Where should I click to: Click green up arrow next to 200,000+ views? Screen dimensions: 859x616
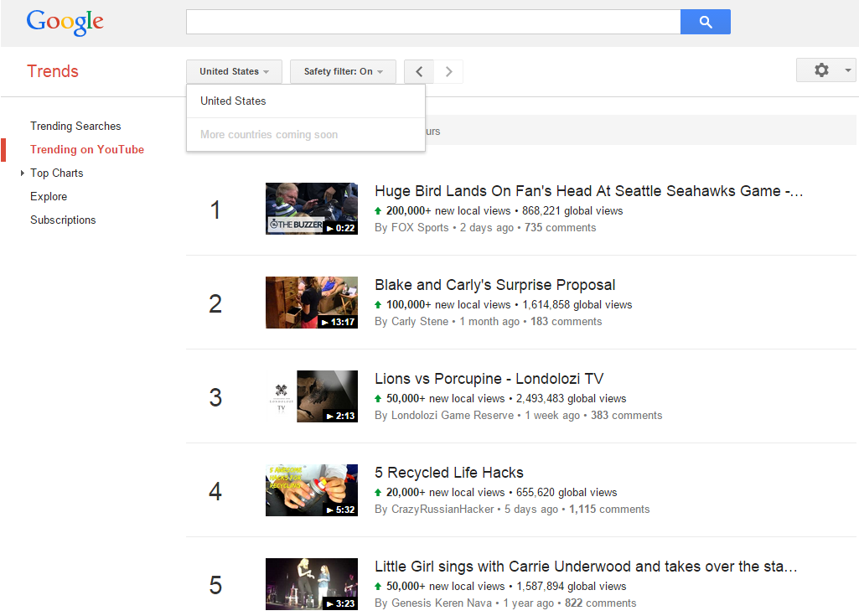pyautogui.click(x=378, y=211)
